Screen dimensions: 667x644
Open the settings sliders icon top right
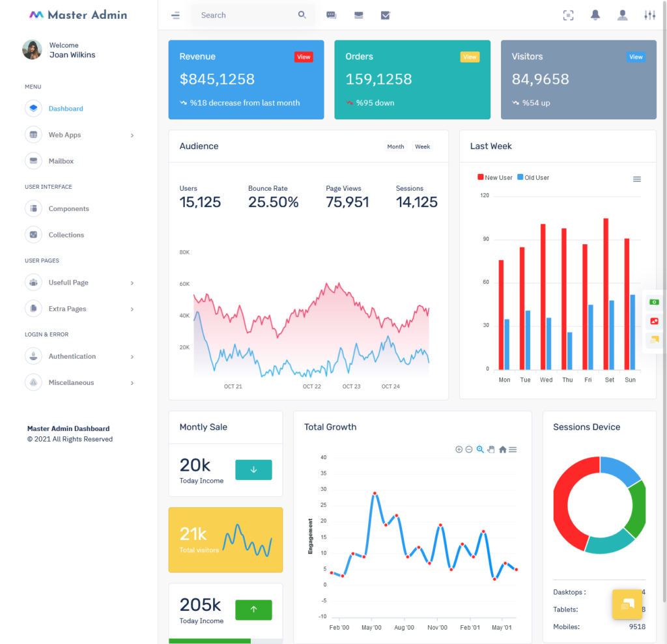pos(649,15)
